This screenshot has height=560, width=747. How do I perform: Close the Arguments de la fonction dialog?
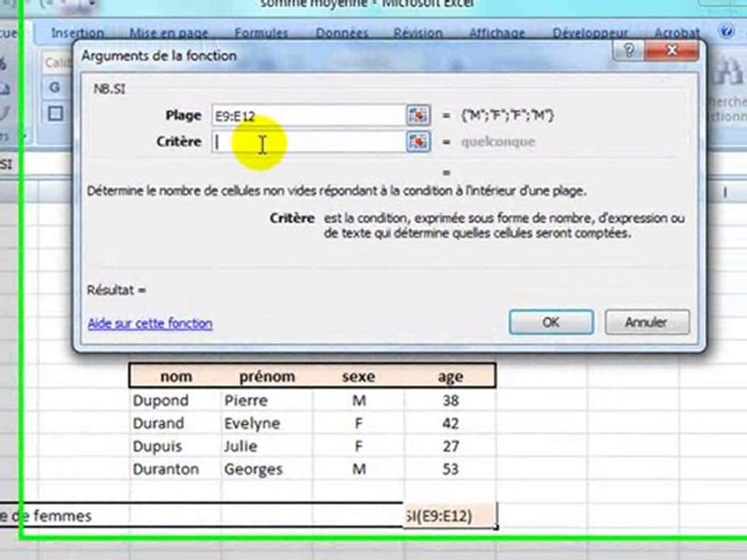click(x=672, y=50)
